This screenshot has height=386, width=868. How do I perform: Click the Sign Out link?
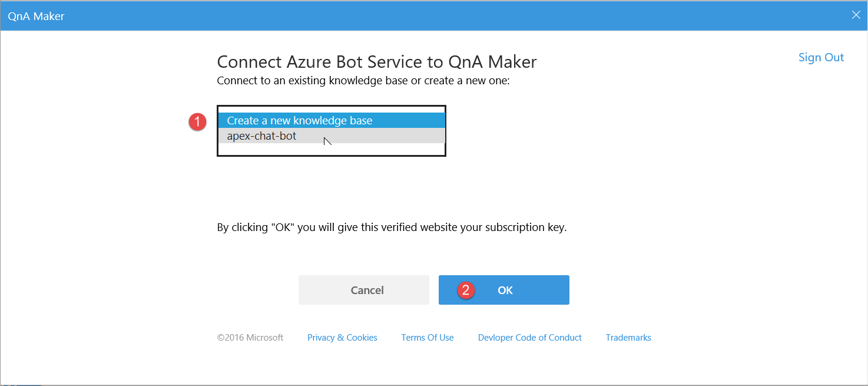click(x=821, y=57)
